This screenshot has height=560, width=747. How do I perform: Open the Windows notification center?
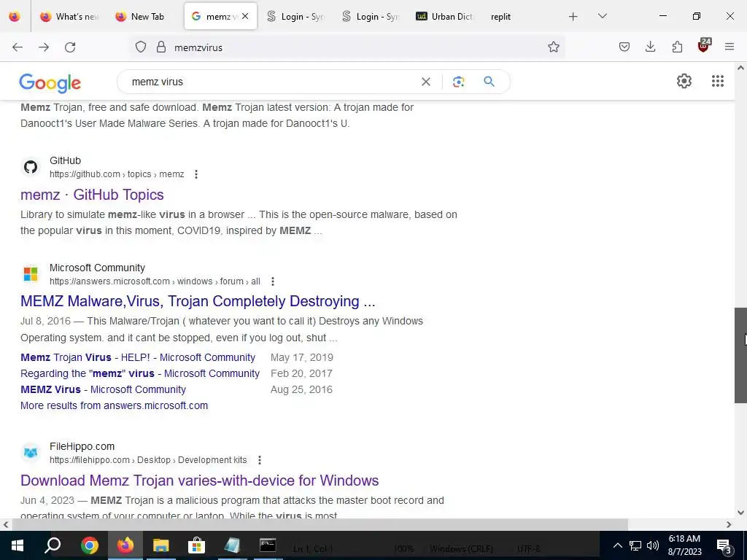[x=724, y=545]
